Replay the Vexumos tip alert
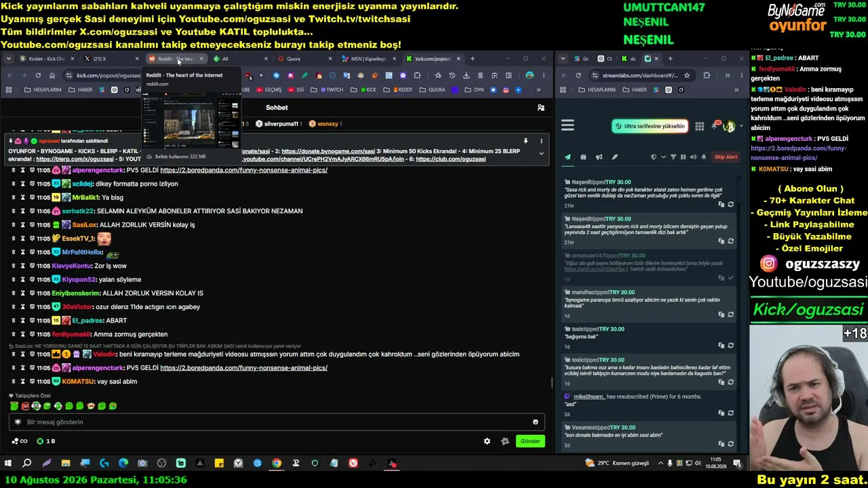The height and width of the screenshot is (488, 868). coord(730,445)
